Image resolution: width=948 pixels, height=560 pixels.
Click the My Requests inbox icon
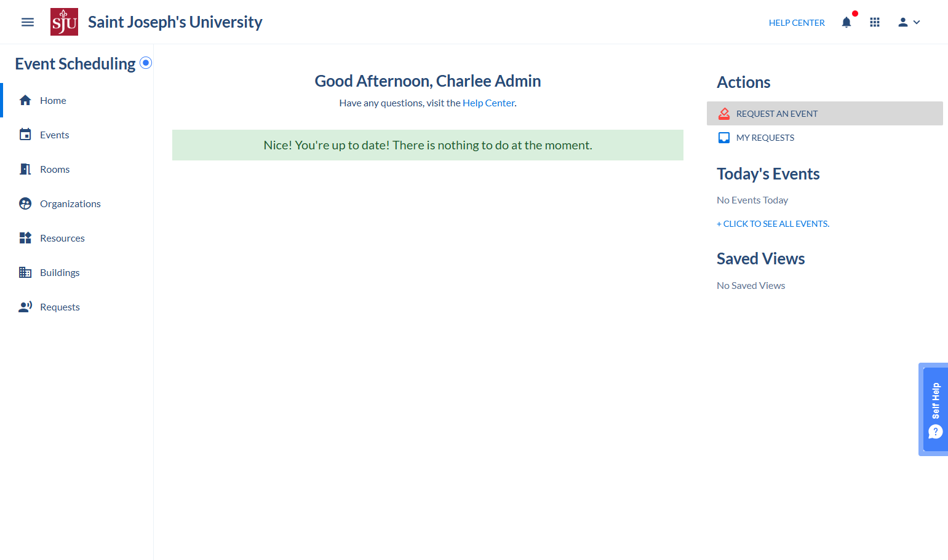[x=724, y=138]
